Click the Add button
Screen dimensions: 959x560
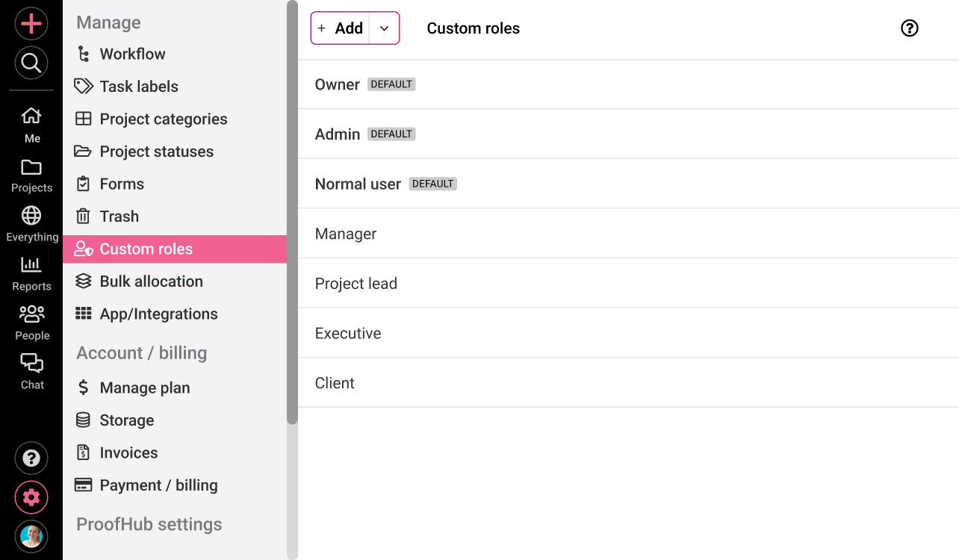tap(340, 28)
